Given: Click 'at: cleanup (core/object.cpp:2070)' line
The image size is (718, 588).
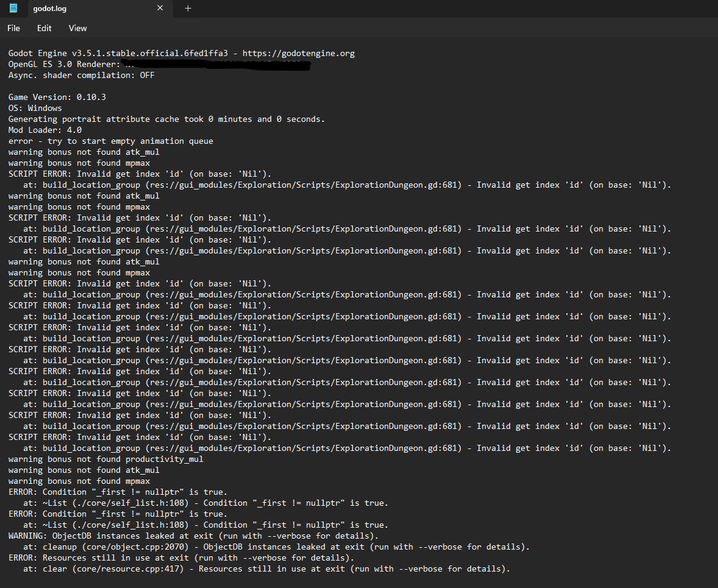Looking at the screenshot, I should pyautogui.click(x=277, y=547).
